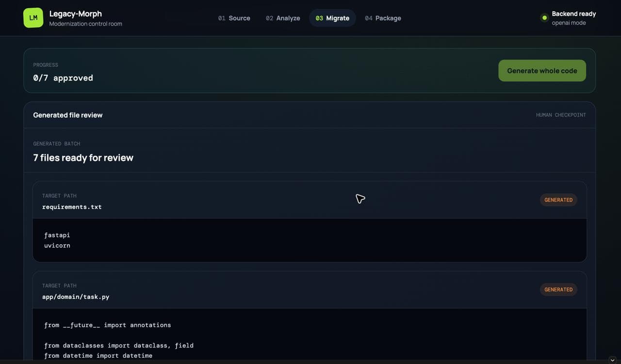Click the GENERATED BATCH label

pos(57,143)
